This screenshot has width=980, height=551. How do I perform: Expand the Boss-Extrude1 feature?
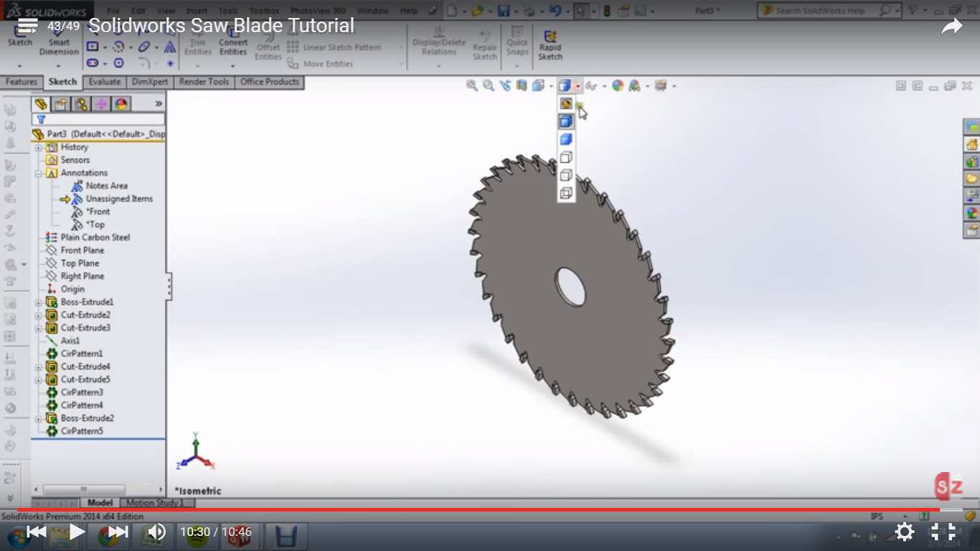38,302
